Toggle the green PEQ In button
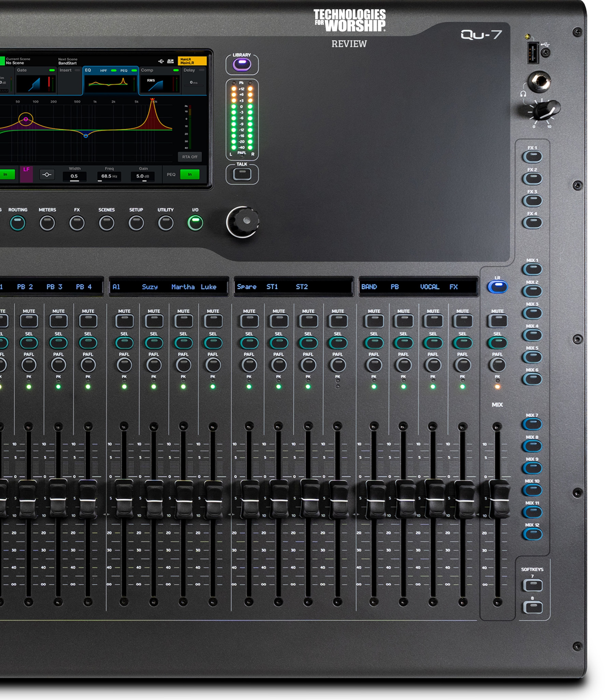Image resolution: width=612 pixels, height=700 pixels. [x=190, y=174]
